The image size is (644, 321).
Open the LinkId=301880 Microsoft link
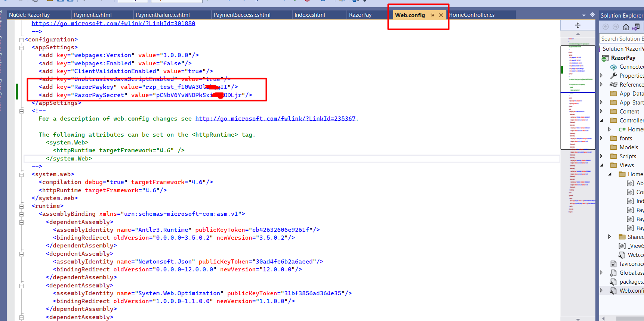pyautogui.click(x=113, y=24)
